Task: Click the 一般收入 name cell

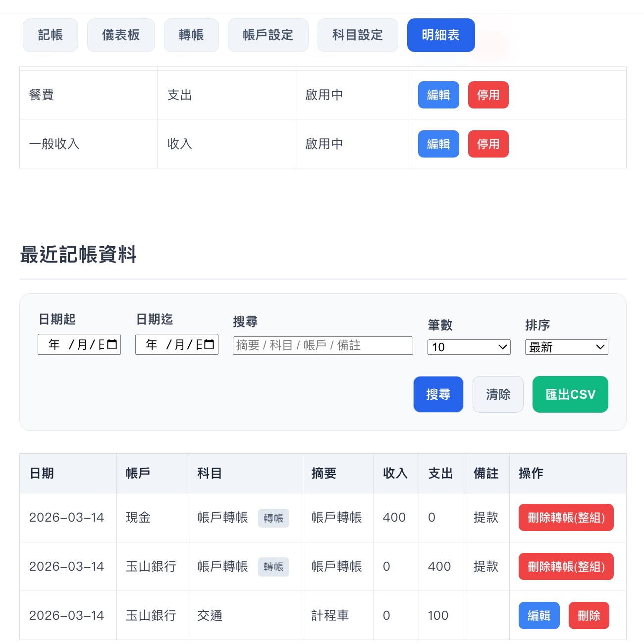Action: pos(89,144)
